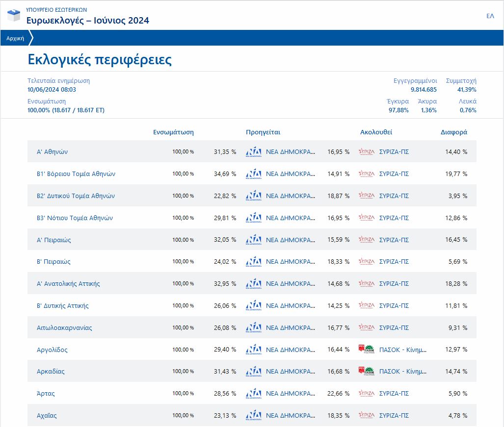
Task: Click the ΠΑΣΟΚ logo in Αργολίδος row
Action: 367,350
